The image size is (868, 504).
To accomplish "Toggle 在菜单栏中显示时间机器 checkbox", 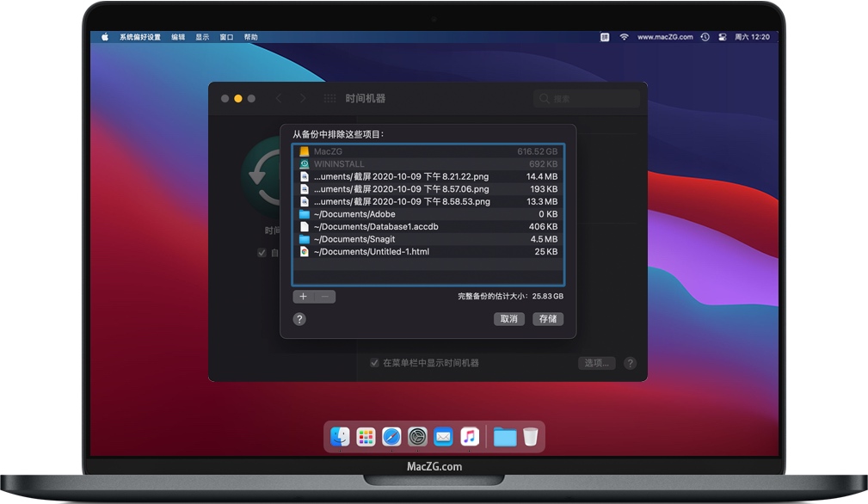I will [374, 363].
